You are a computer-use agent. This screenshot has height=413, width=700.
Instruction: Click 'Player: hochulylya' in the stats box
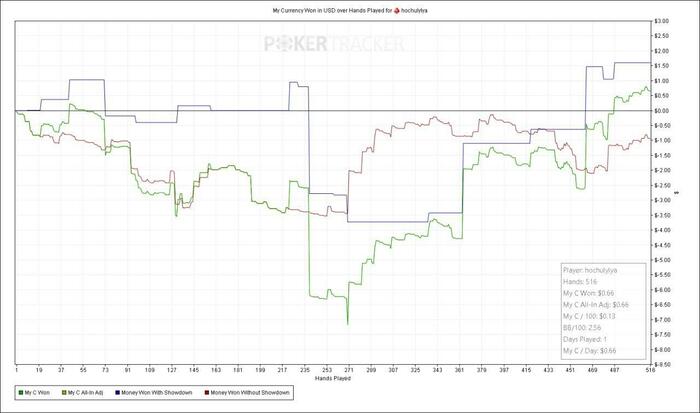tap(590, 271)
